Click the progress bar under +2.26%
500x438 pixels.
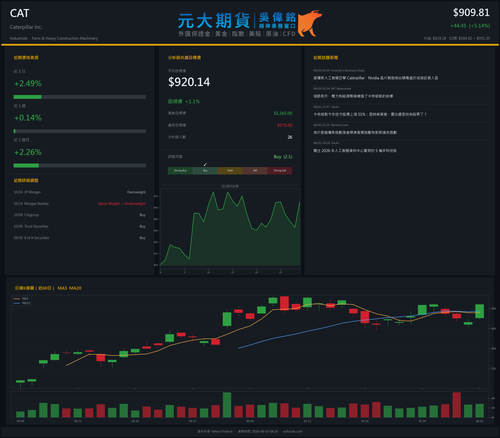click(x=80, y=166)
